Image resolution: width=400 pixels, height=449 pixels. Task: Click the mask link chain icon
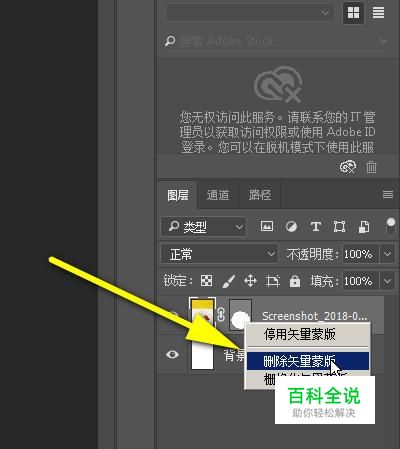(x=221, y=315)
